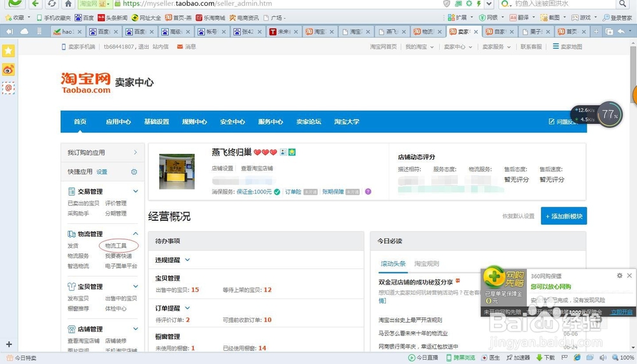This screenshot has height=364, width=637.
Task: Click 跨屏浏览 in status bar
Action: click(461, 358)
